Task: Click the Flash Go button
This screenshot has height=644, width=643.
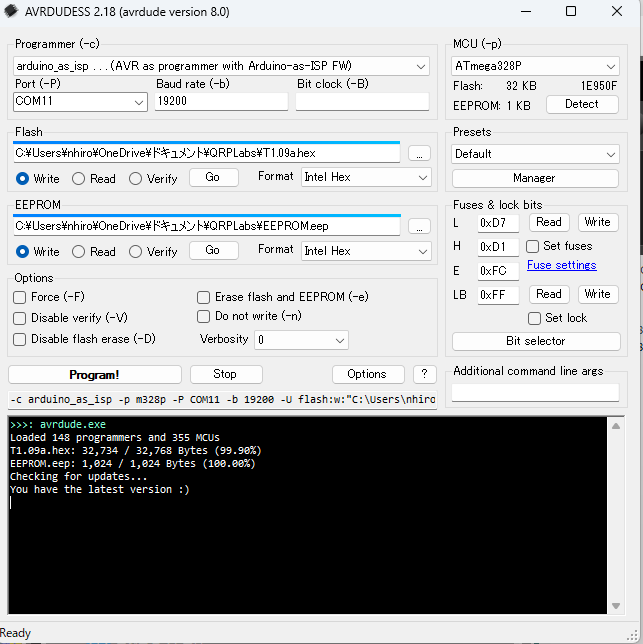Action: tap(214, 177)
